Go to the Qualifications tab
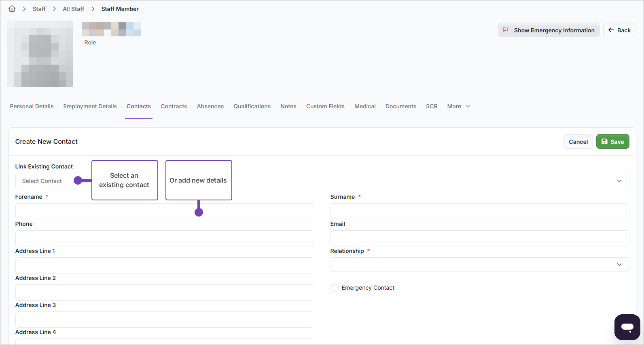Screen dimensions: 644x345 [252, 106]
